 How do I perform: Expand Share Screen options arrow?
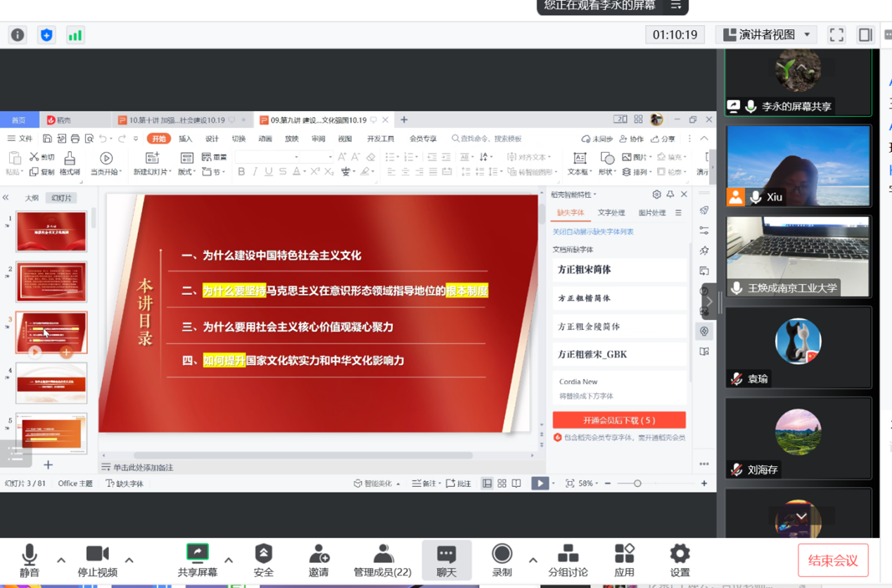pos(229,561)
